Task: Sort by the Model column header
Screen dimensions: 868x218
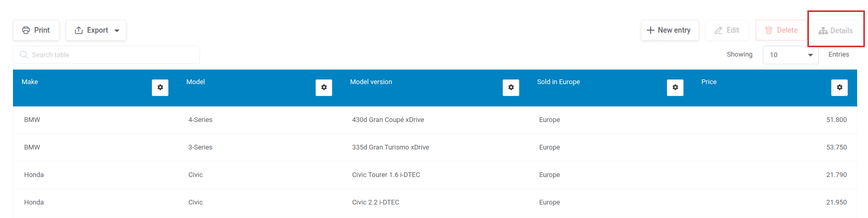Action: coord(195,82)
